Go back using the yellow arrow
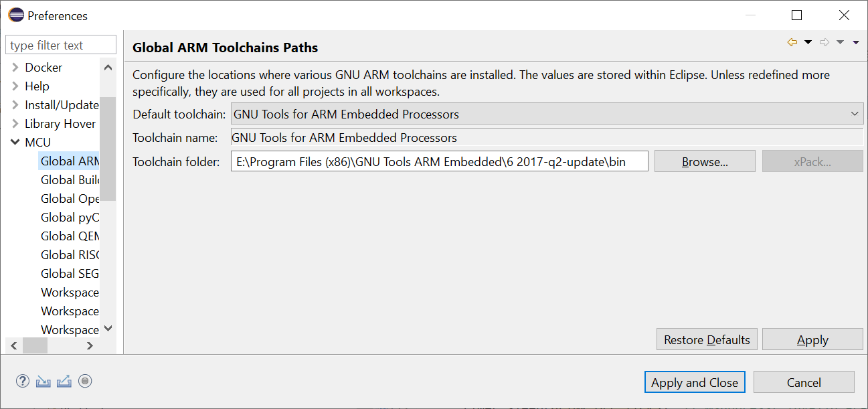868x409 pixels. [x=792, y=42]
